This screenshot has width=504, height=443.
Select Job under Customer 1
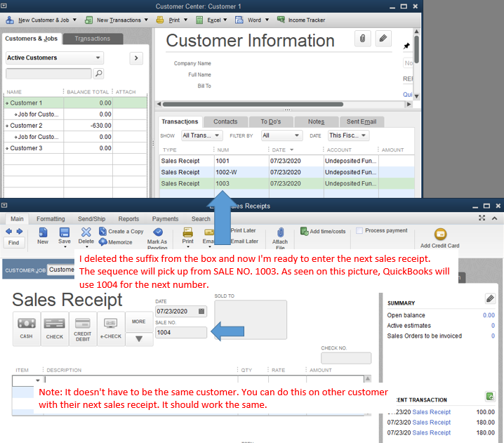[x=75, y=114]
